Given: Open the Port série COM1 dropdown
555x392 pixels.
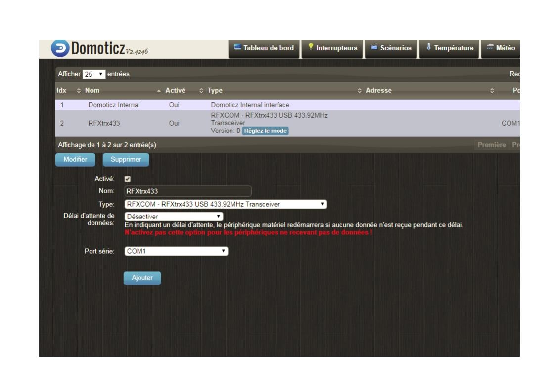Looking at the screenshot, I should pyautogui.click(x=176, y=251).
